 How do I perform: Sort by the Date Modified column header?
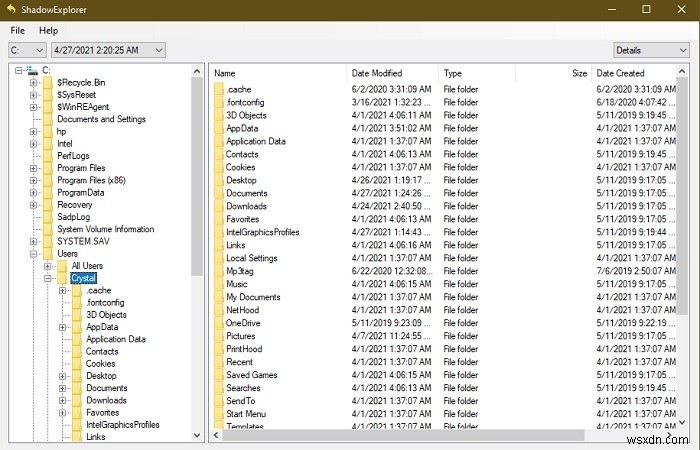pos(392,73)
